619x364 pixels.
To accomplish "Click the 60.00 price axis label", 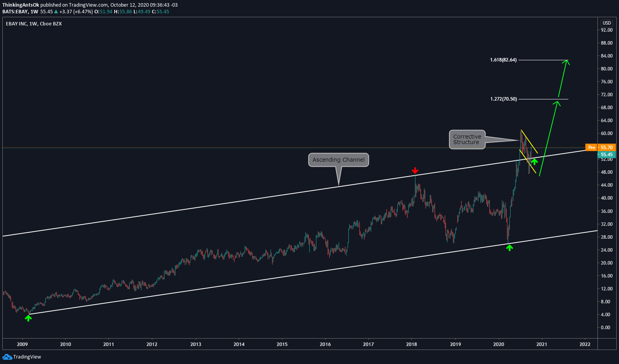I will coord(606,133).
